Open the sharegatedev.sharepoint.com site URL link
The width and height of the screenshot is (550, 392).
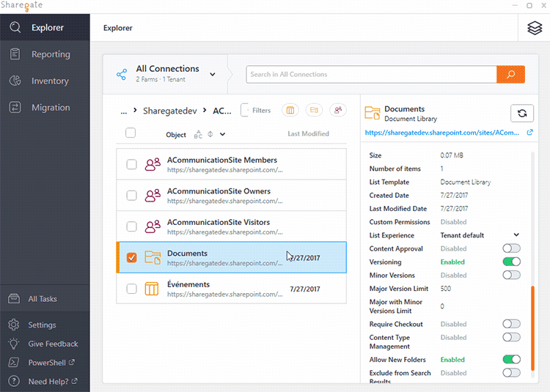pyautogui.click(x=442, y=133)
